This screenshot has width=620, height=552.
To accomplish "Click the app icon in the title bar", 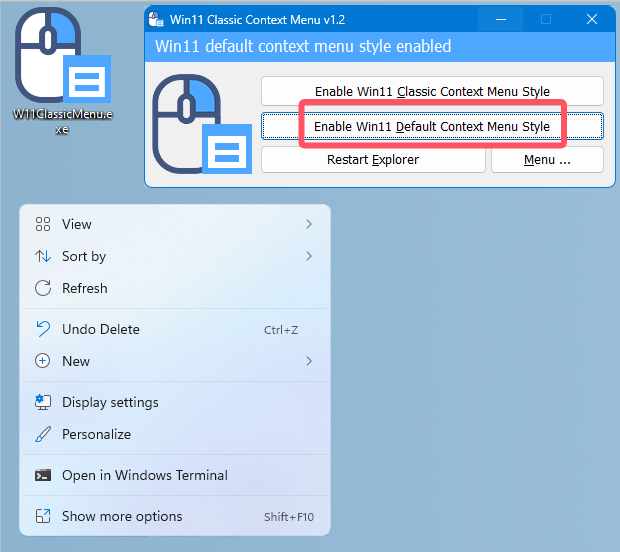I will point(155,19).
